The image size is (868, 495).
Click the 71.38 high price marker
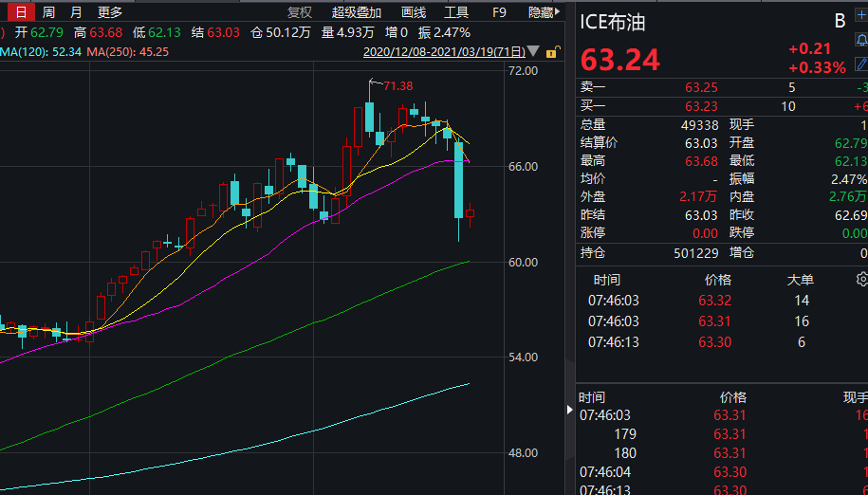click(397, 86)
